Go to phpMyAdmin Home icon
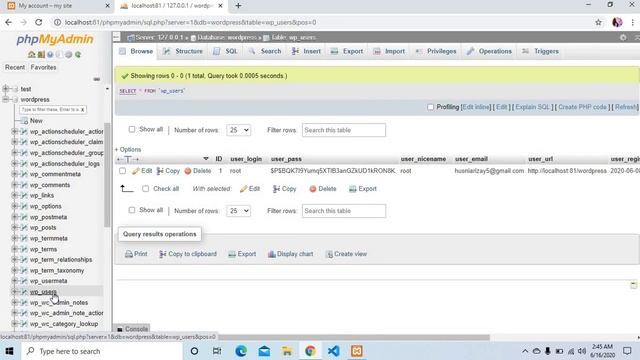 31,54
